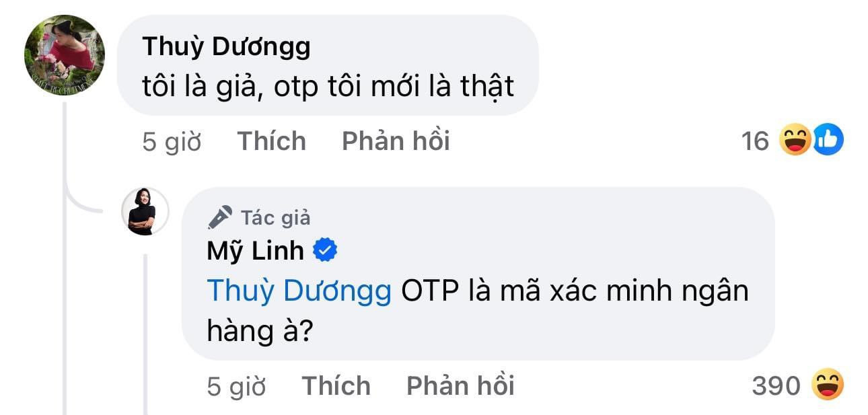Viewport: 868px width, 415px height.
Task: Open Thuỳ Dươngg's profile picture
Action: pos(65,55)
